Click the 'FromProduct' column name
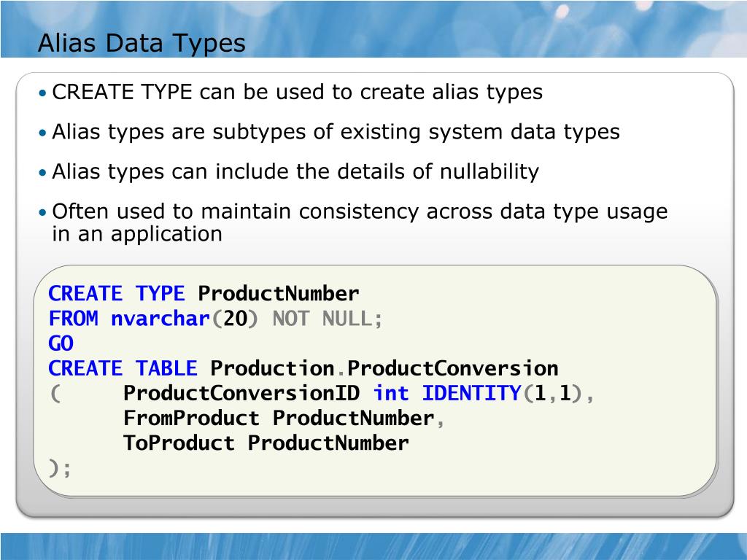Viewport: 747px width, 560px height. [192, 418]
